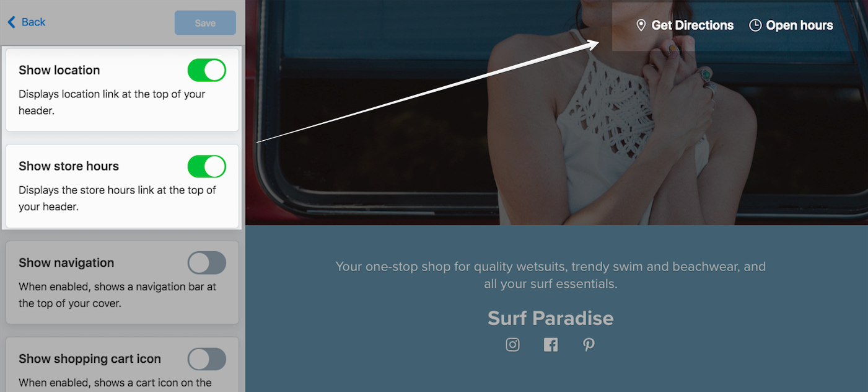Click the location pin icon
The width and height of the screenshot is (868, 392).
[641, 25]
